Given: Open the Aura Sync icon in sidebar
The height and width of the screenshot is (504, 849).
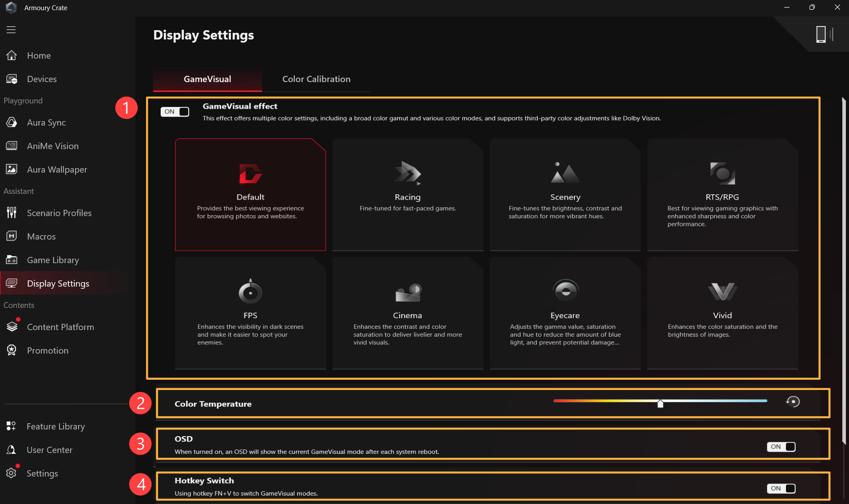Looking at the screenshot, I should [12, 122].
